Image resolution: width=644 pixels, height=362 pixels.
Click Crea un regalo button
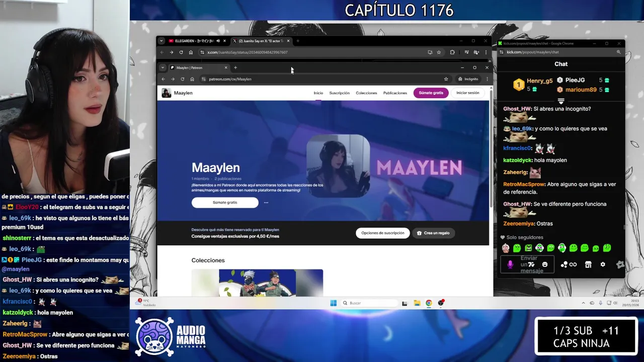[433, 233]
